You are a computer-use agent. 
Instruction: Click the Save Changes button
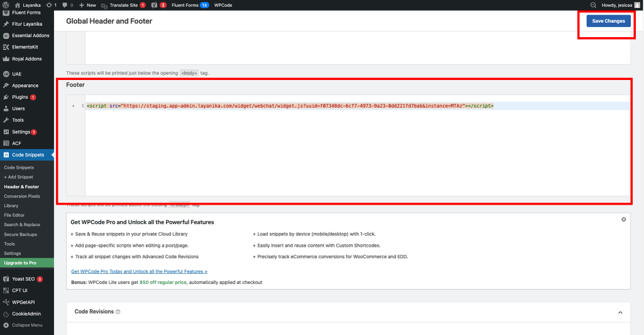click(x=608, y=21)
